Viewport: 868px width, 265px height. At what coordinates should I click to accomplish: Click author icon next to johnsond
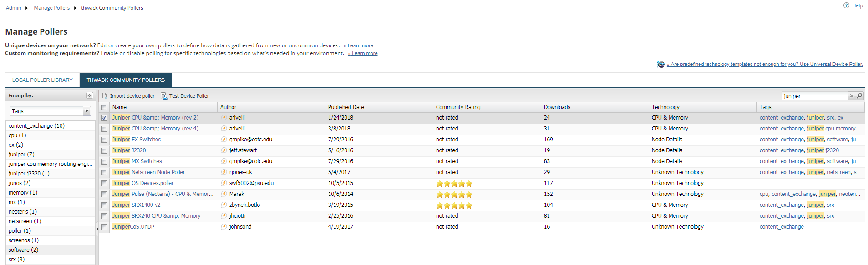coord(224,227)
